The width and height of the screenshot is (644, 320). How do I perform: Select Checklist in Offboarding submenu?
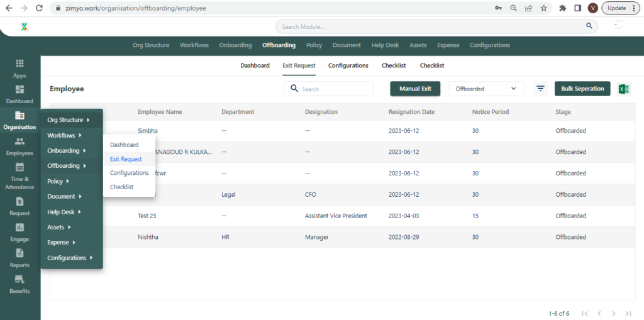[x=121, y=187]
